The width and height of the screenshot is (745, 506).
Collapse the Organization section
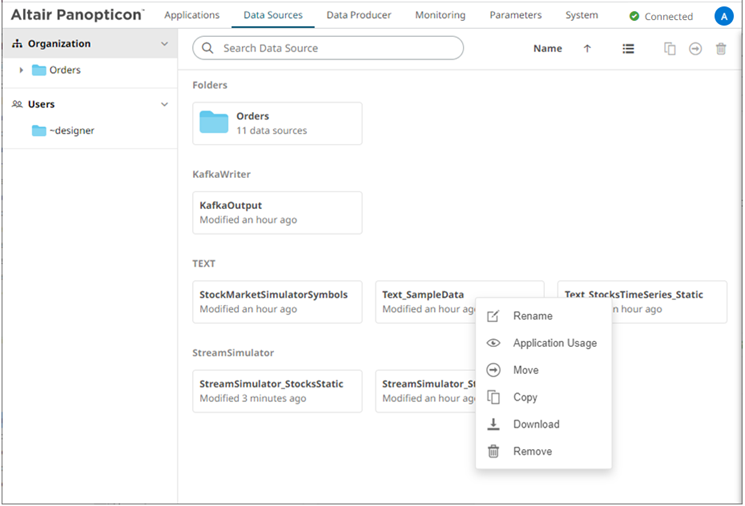tap(165, 44)
